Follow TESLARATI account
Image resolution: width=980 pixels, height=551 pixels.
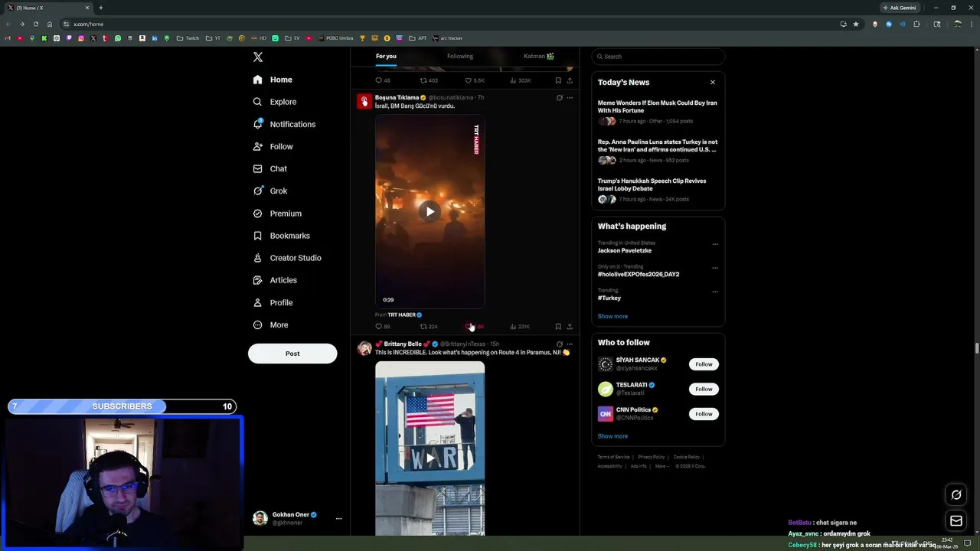(704, 389)
